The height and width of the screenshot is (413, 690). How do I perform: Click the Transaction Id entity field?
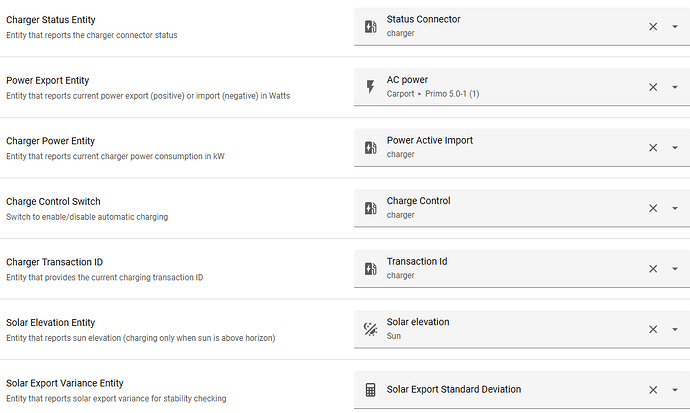[x=500, y=269]
